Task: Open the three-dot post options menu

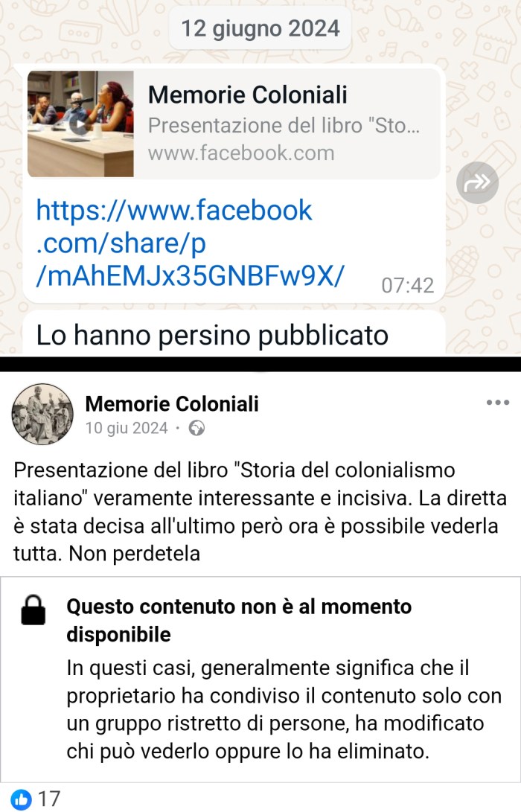Action: click(498, 403)
